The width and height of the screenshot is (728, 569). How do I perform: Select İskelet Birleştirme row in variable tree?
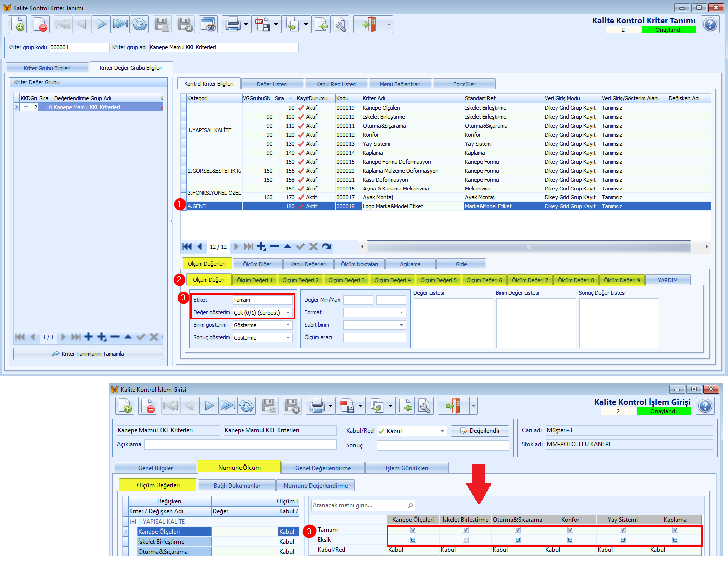[174, 542]
